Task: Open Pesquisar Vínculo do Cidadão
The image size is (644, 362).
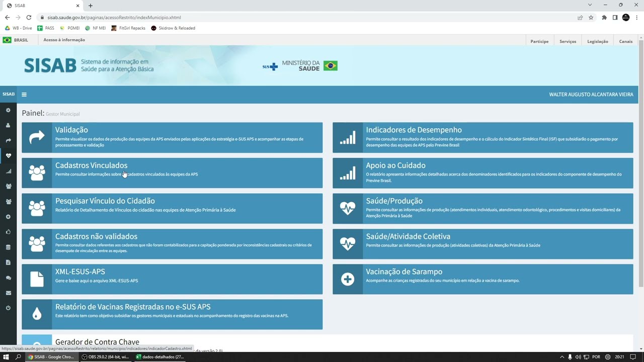Action: [172, 208]
